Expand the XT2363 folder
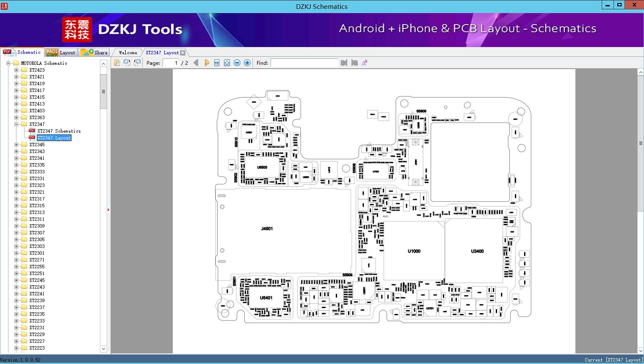Screen dimensions: 644x364 tap(16, 117)
